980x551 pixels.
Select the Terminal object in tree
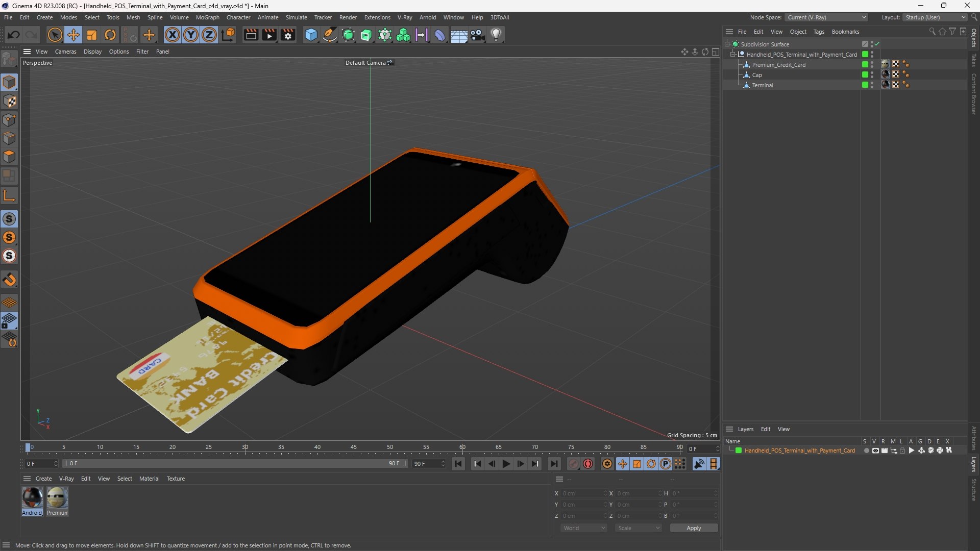(763, 85)
